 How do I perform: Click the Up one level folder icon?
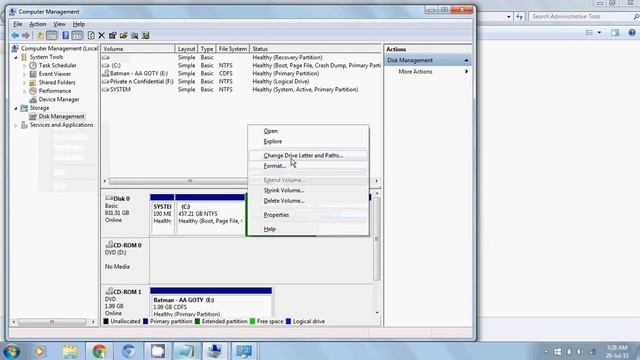coord(40,36)
